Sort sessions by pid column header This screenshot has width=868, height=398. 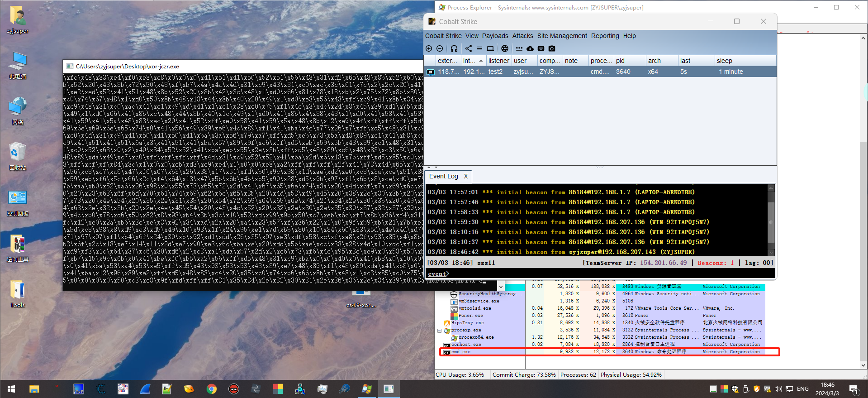pos(629,61)
